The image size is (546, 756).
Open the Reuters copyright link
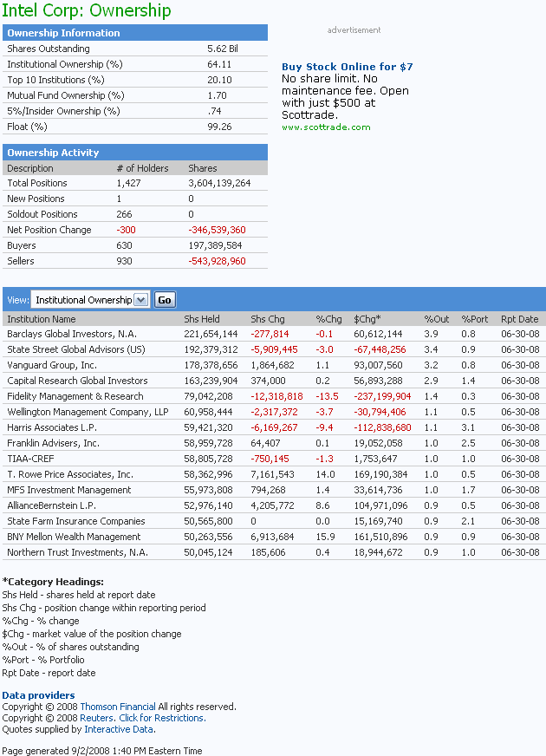point(98,718)
